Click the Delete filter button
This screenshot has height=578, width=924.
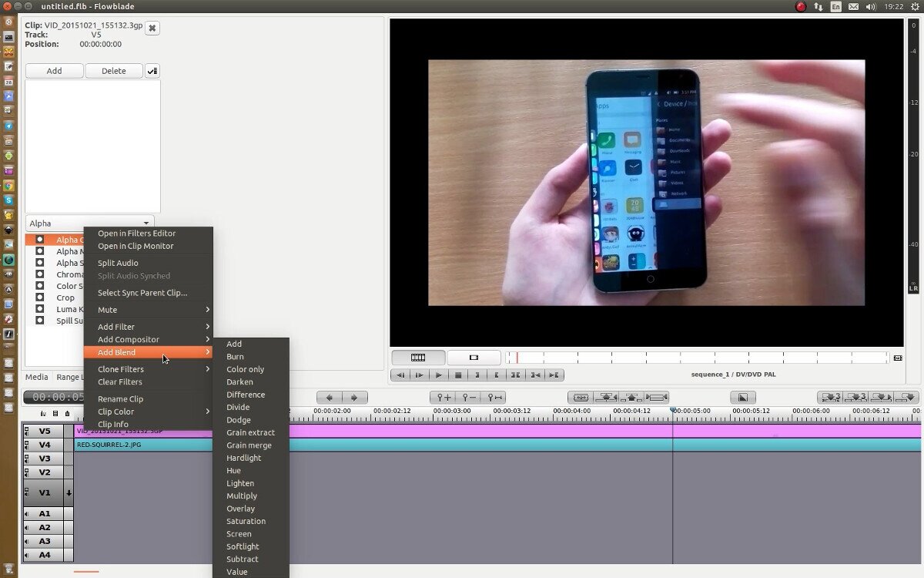click(x=113, y=71)
